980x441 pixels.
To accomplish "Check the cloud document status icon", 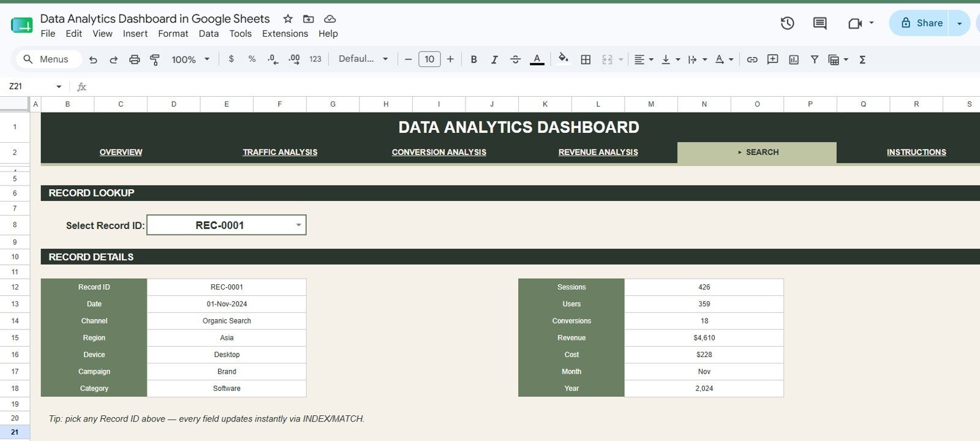I will (330, 19).
